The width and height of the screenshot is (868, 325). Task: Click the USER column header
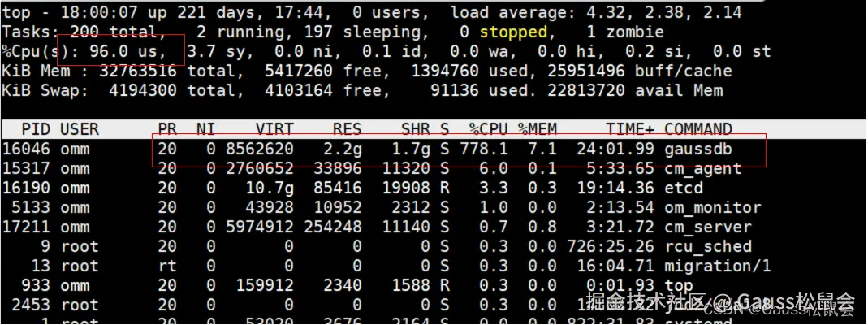coord(79,129)
